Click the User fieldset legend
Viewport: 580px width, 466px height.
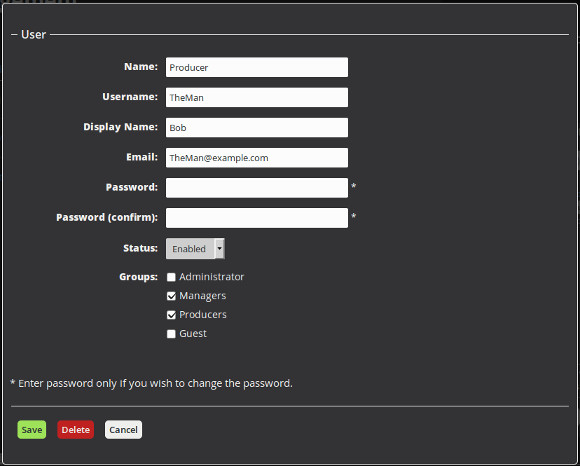[x=33, y=34]
